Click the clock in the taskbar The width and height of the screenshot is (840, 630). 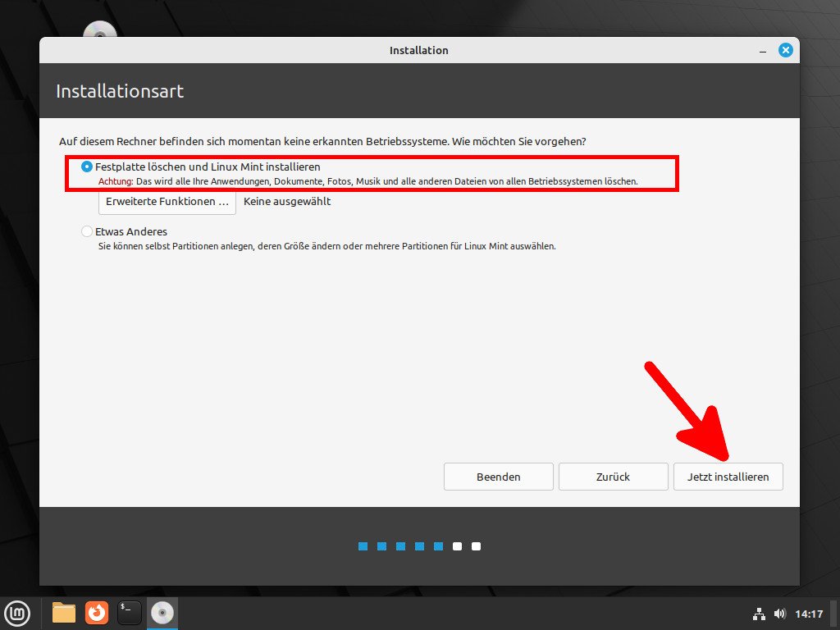[808, 613]
